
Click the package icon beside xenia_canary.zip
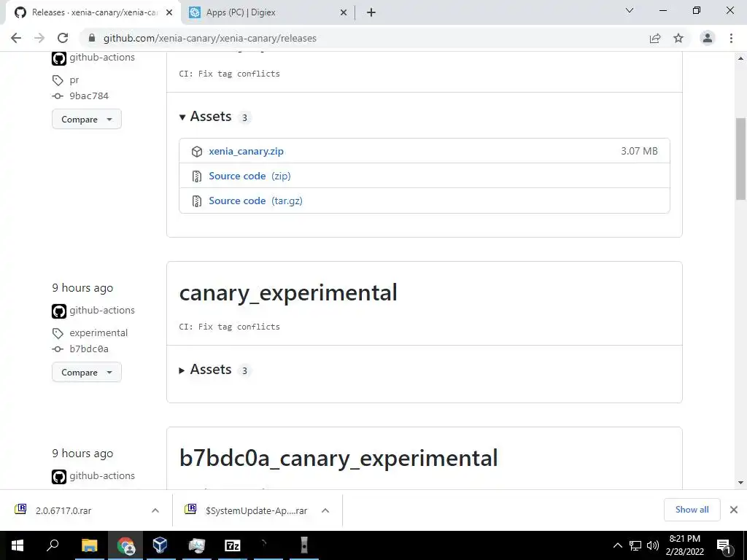[197, 152]
